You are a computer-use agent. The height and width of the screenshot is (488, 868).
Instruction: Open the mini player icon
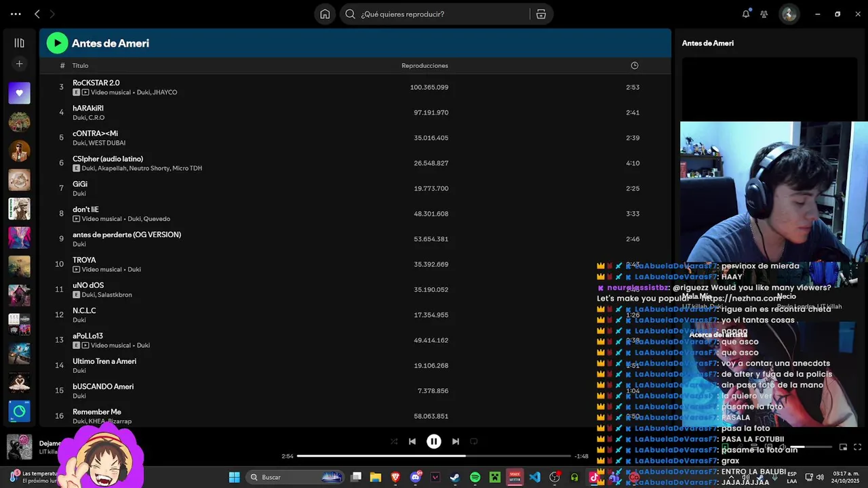[843, 447]
